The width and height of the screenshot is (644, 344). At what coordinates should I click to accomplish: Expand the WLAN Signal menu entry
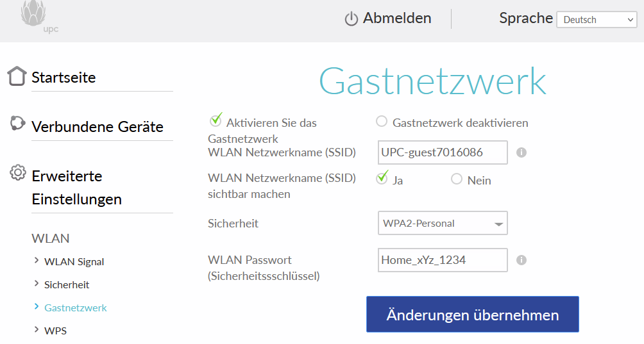coord(74,261)
